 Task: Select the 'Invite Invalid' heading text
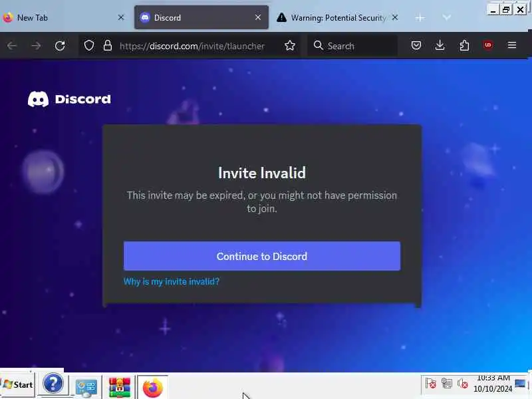point(262,173)
